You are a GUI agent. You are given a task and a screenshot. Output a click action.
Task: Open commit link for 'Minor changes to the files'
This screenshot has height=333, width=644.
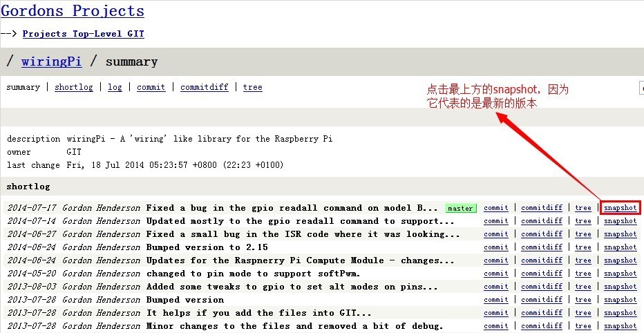click(495, 326)
